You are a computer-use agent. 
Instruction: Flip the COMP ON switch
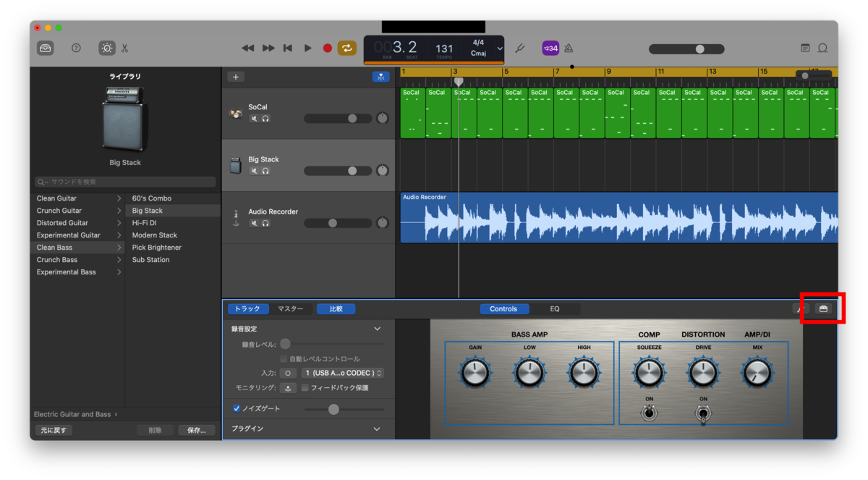[x=649, y=413]
